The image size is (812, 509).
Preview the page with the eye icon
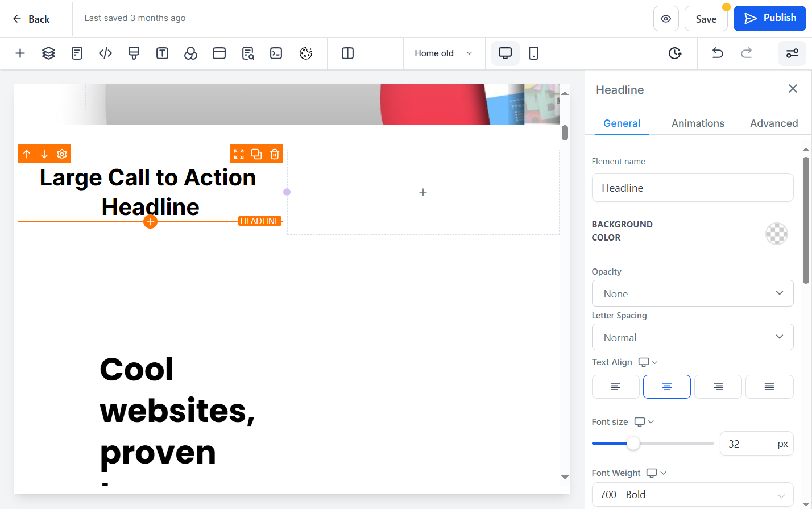click(666, 19)
